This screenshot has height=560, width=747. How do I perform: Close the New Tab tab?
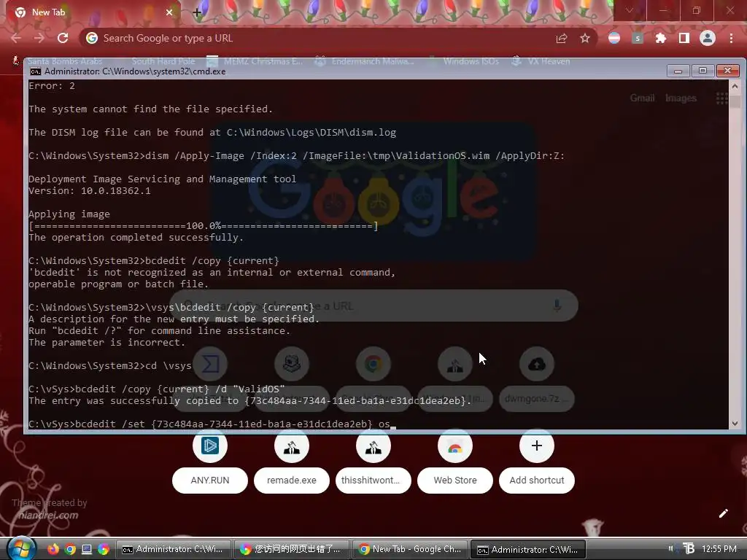[169, 12]
